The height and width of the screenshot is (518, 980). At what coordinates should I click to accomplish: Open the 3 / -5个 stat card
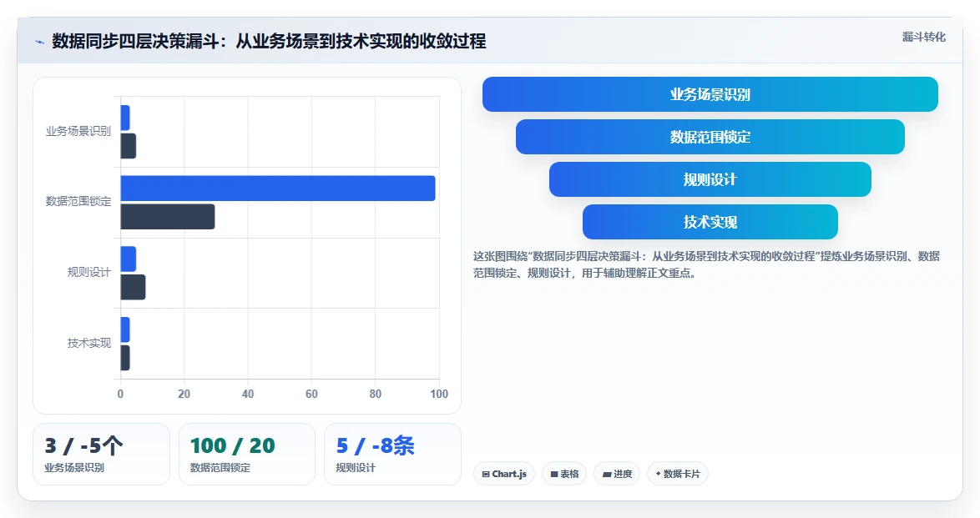point(101,455)
